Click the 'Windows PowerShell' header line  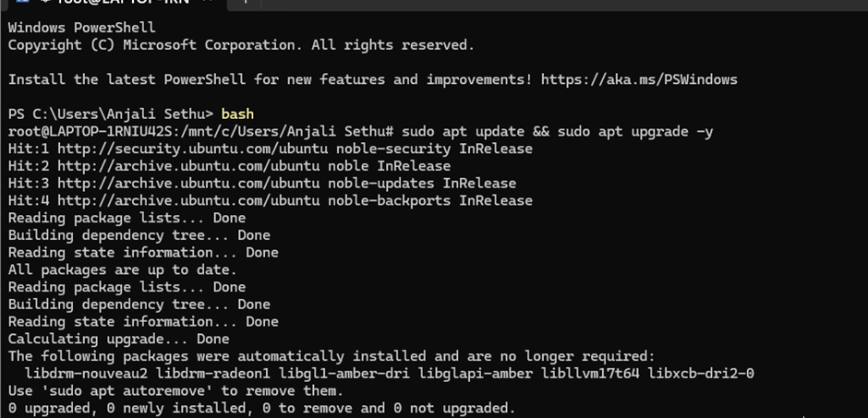pos(82,28)
